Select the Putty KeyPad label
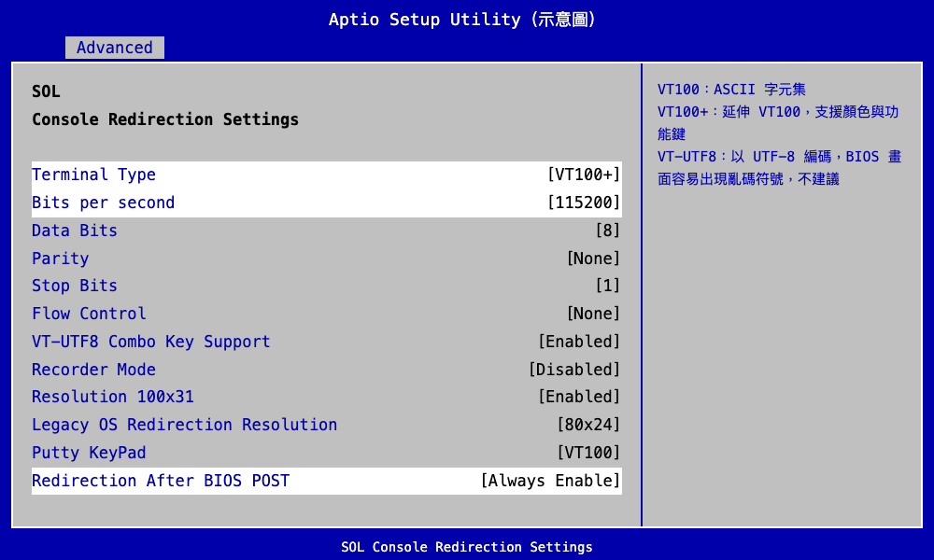The image size is (934, 560). click(89, 453)
